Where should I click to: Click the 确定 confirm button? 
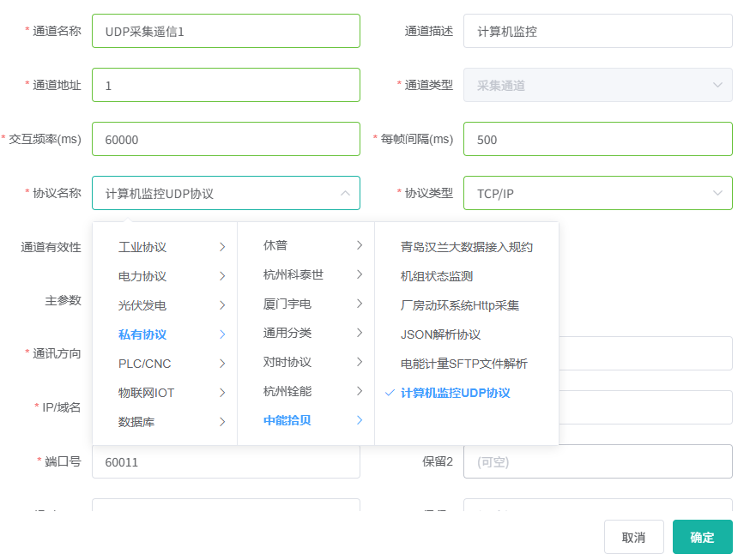click(x=702, y=537)
